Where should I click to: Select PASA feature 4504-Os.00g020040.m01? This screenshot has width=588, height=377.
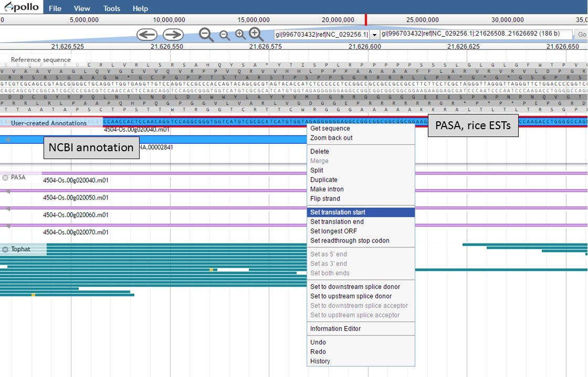76,180
